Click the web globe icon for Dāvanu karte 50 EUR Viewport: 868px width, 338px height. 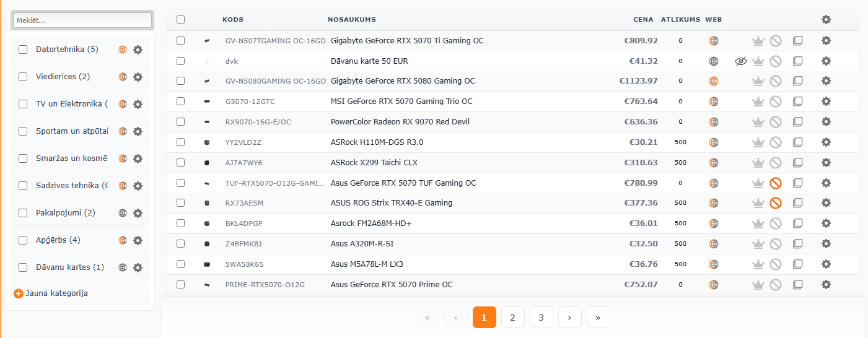point(714,61)
